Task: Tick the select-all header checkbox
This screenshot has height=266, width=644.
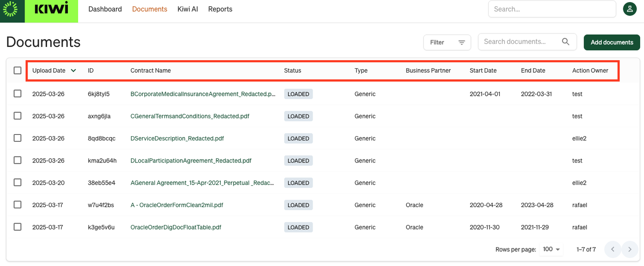Action: (x=18, y=70)
